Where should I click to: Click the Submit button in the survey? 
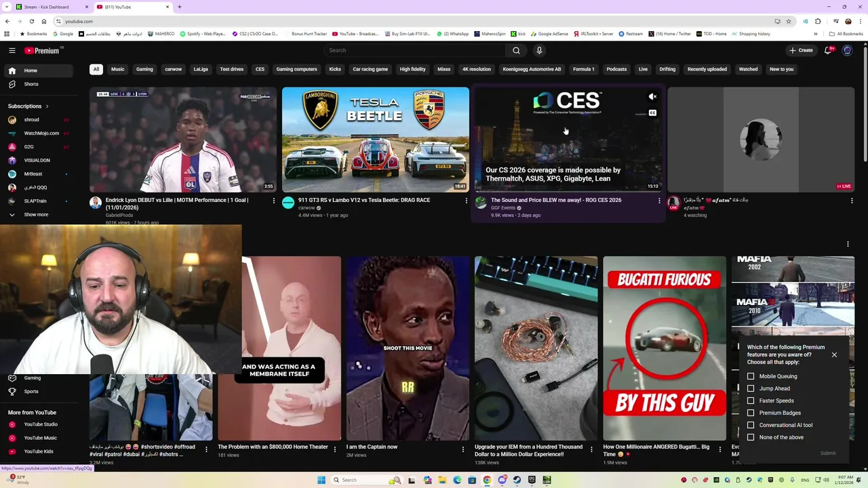point(828,453)
